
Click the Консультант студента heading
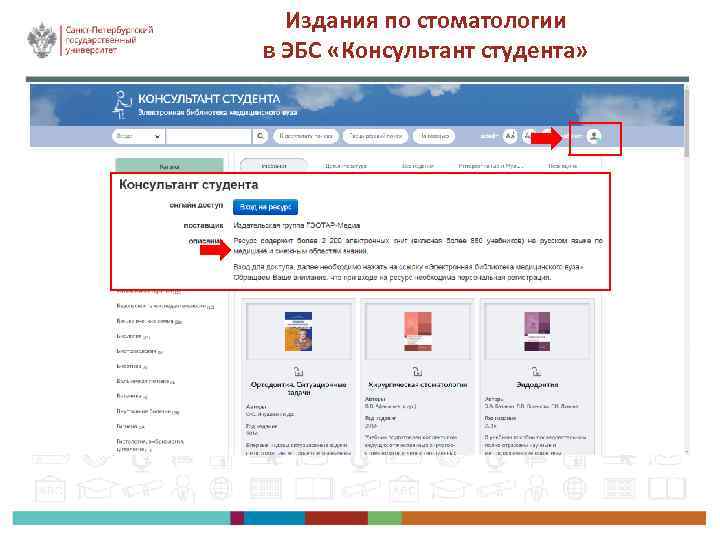coord(189,185)
